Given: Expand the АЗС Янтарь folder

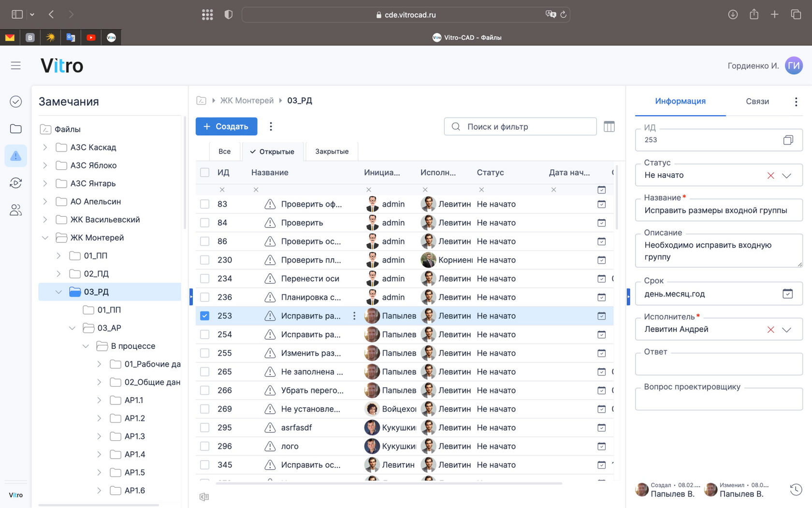Looking at the screenshot, I should point(45,183).
